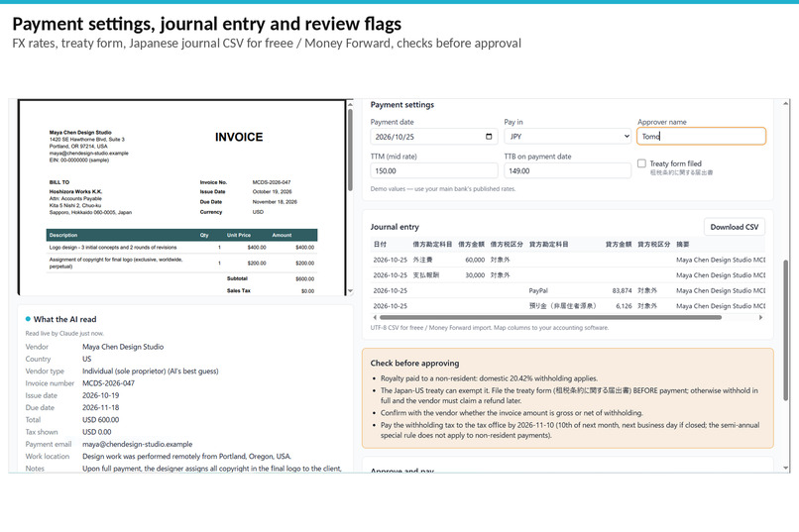Screen dimensions: 799x532
Task: Select the PayPal credit account cell
Action: [538, 290]
